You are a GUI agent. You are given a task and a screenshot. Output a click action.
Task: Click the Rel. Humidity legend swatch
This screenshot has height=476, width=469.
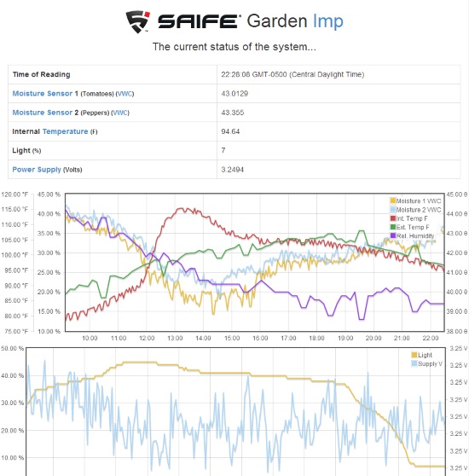tap(392, 236)
